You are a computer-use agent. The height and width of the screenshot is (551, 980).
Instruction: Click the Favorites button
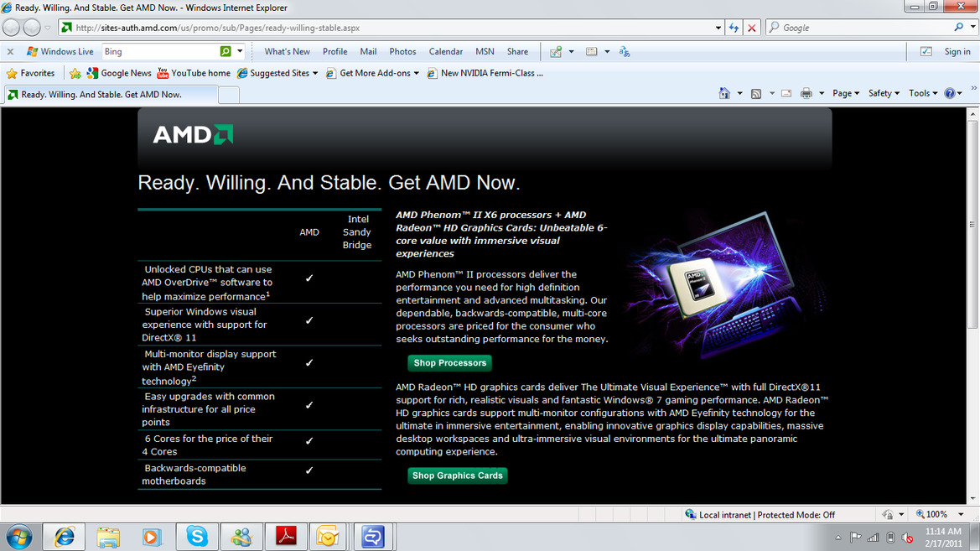tap(31, 73)
